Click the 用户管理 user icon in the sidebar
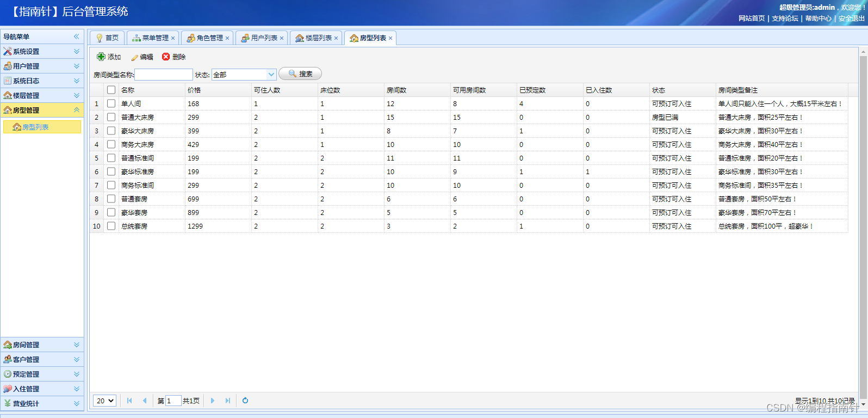This screenshot has width=868, height=418. point(8,66)
